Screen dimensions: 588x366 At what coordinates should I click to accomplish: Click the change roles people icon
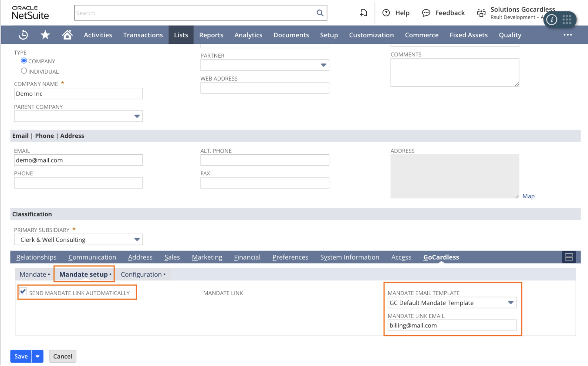click(481, 13)
